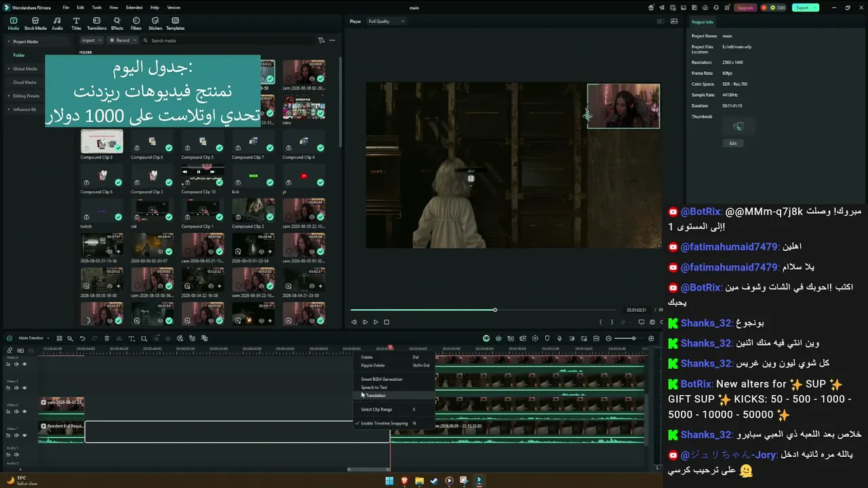Viewport: 868px width, 488px height.
Task: Hide the Video 1 track with eye icon
Action: (24, 435)
